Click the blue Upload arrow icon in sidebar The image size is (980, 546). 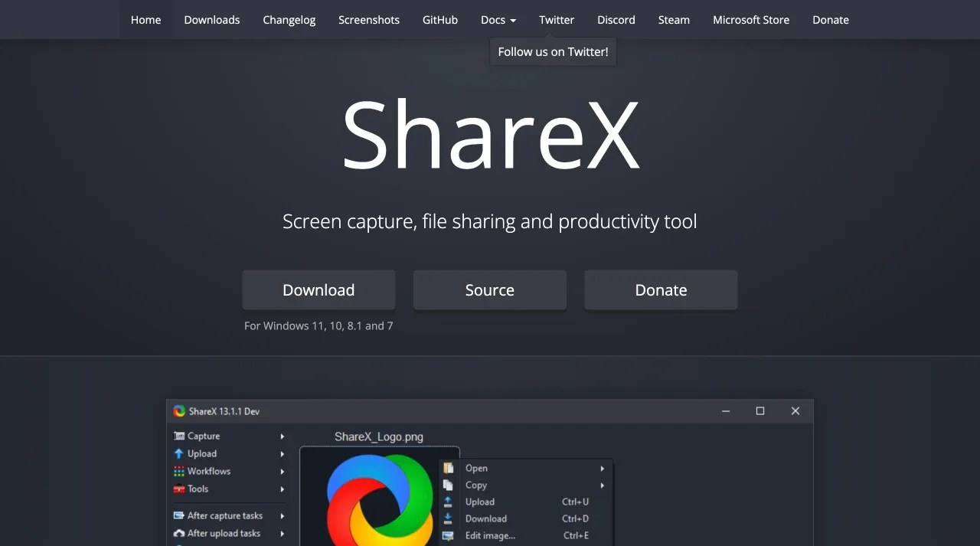pyautogui.click(x=179, y=453)
